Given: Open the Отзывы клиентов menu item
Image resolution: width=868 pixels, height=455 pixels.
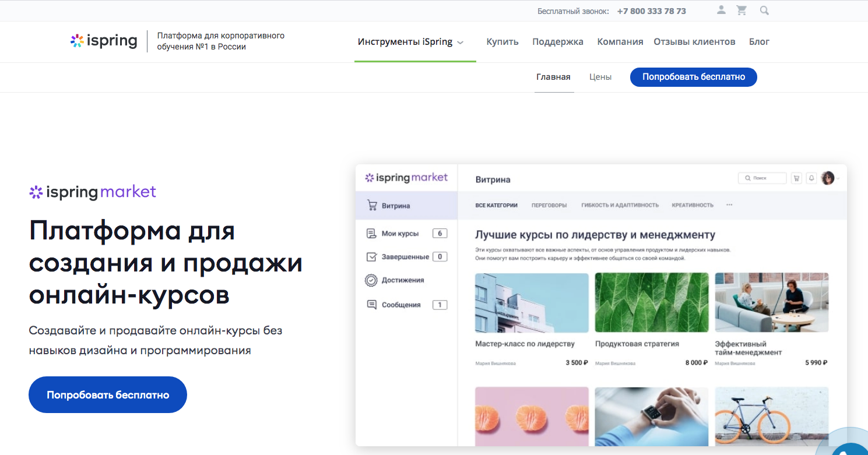Looking at the screenshot, I should pos(694,42).
